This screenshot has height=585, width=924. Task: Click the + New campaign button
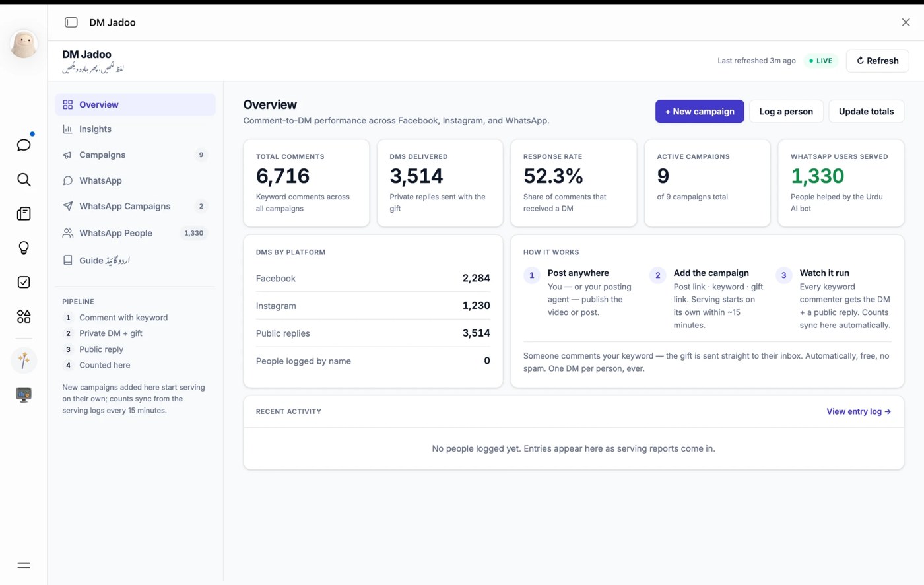click(x=700, y=112)
